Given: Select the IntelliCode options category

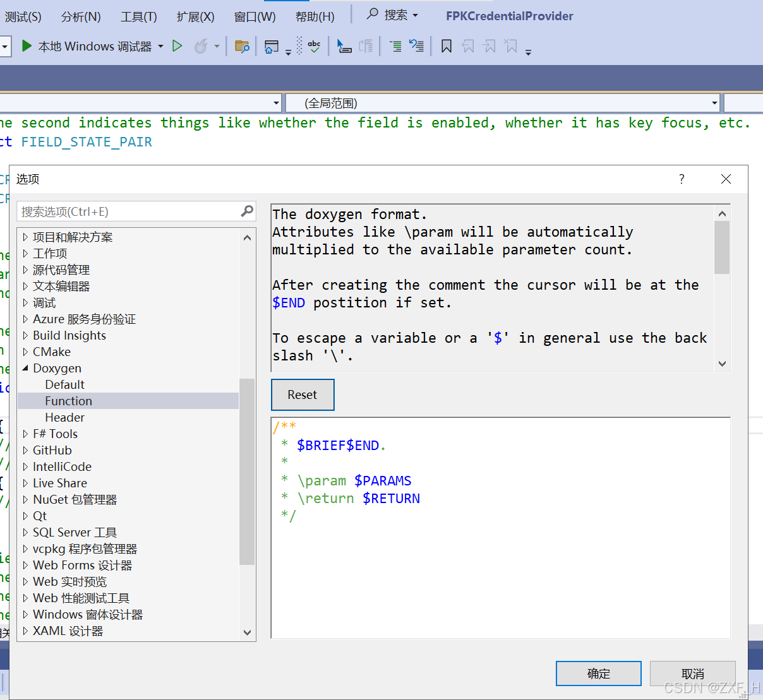Looking at the screenshot, I should [x=62, y=467].
